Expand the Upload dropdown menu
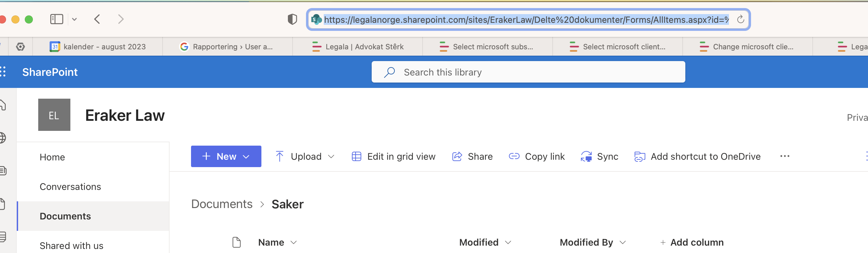Viewport: 868px width, 253px height. pyautogui.click(x=331, y=156)
